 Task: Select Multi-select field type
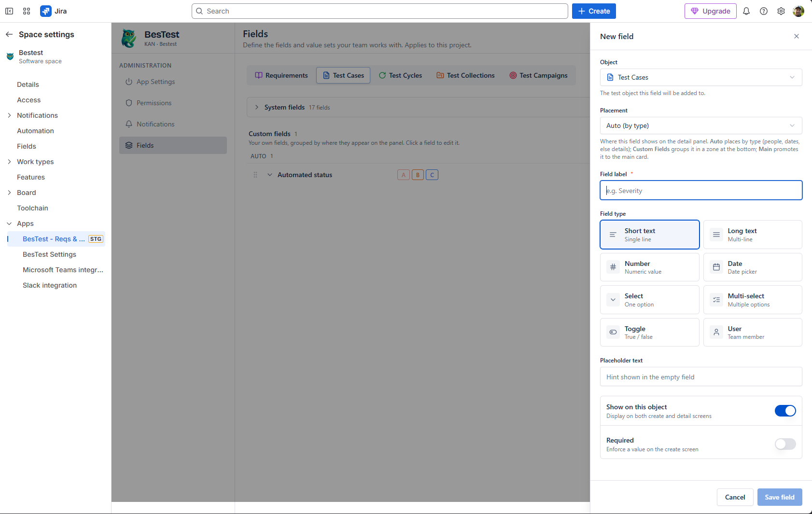pyautogui.click(x=753, y=300)
